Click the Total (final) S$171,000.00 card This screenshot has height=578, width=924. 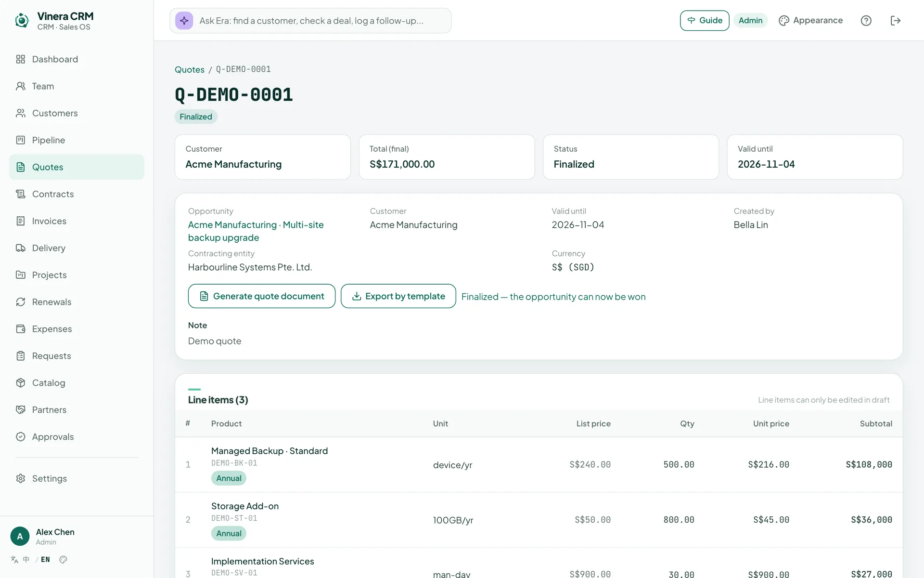point(447,157)
